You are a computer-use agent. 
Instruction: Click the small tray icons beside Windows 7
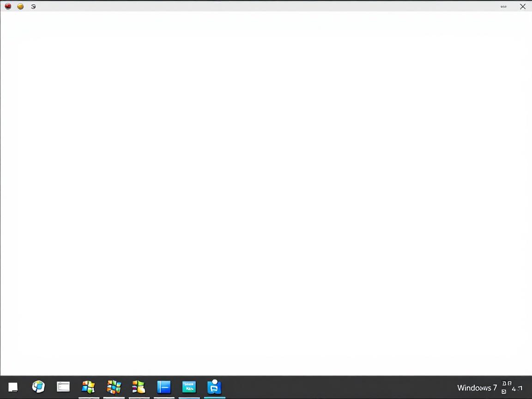[506, 387]
